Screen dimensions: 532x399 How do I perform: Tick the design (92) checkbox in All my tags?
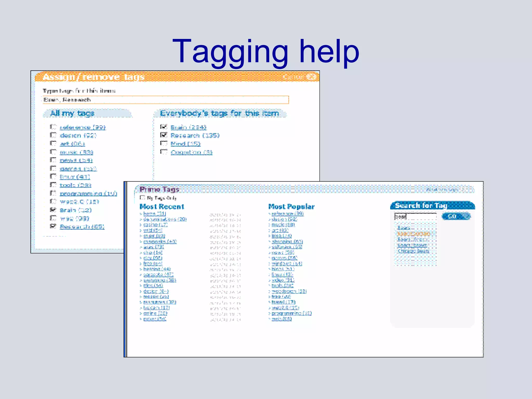[x=53, y=135]
